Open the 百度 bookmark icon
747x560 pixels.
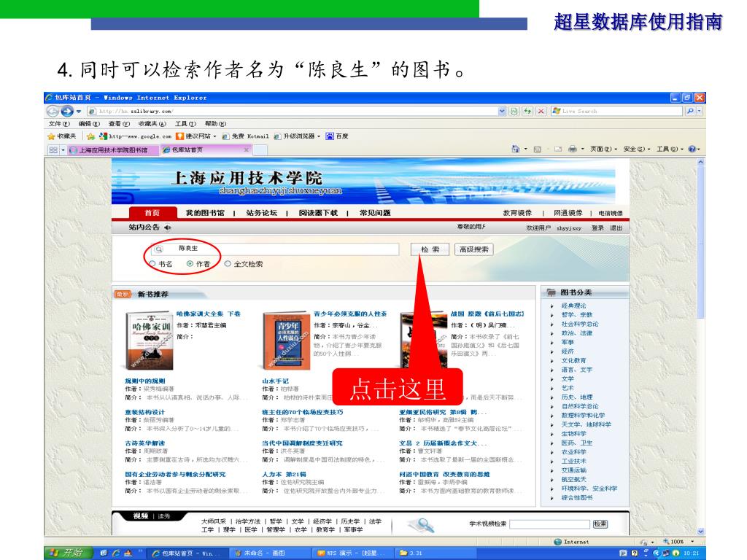pyautogui.click(x=330, y=136)
